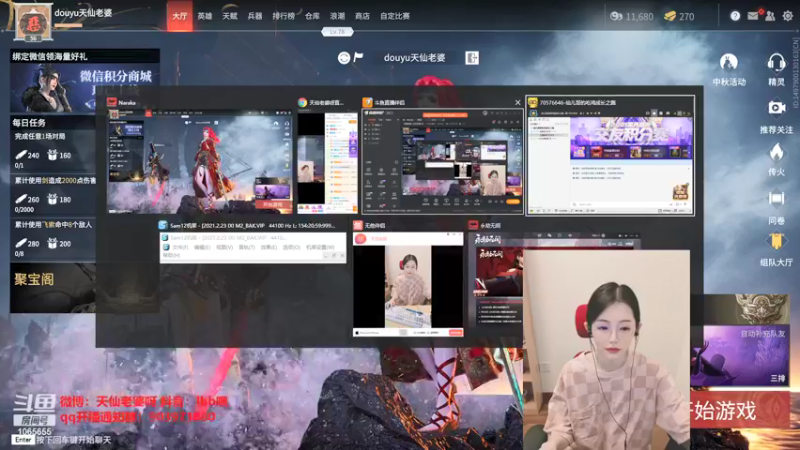Click the smiley emote icon beside player name
The height and width of the screenshot is (450, 800).
(x=344, y=58)
